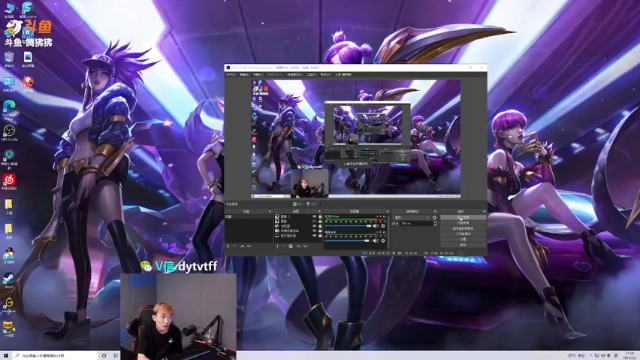Open the source properties gear in sources toolbar
This screenshot has width=640, height=360.
(x=291, y=246)
